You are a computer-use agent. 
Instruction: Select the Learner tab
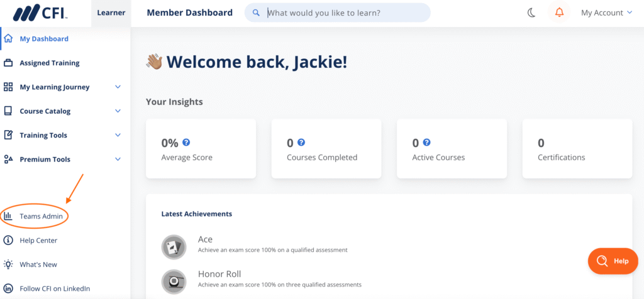click(x=111, y=13)
